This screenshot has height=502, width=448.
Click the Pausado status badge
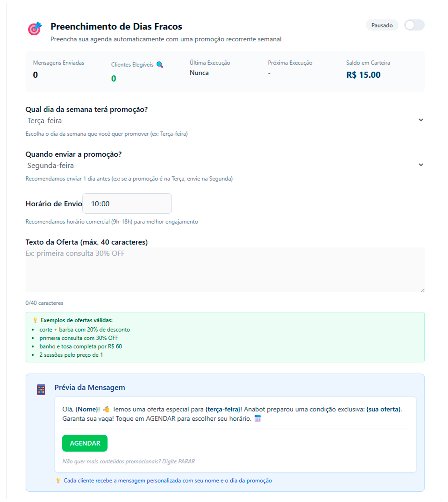click(x=382, y=25)
